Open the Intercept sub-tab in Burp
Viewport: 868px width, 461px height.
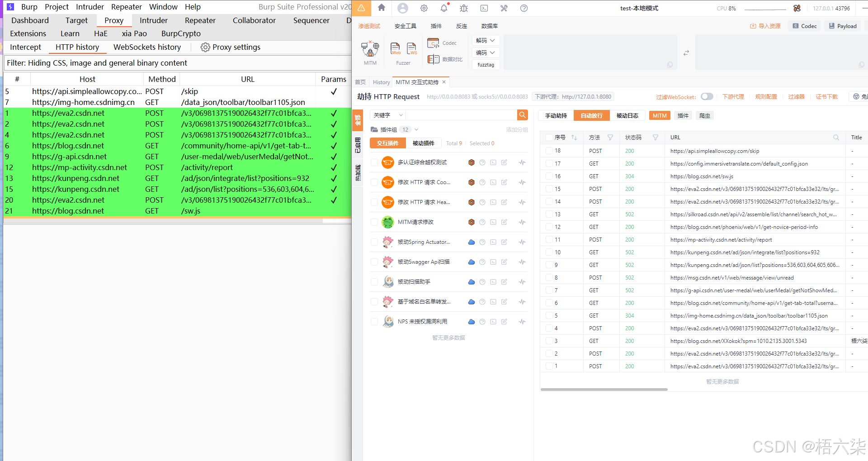tap(25, 47)
